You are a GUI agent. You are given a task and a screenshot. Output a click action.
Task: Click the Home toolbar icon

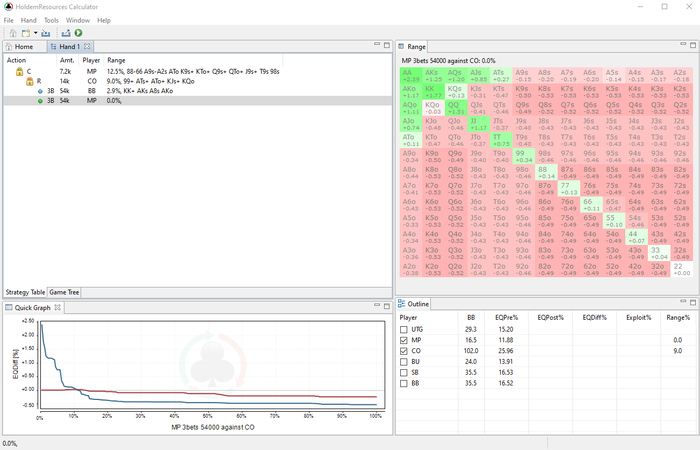click(x=13, y=33)
